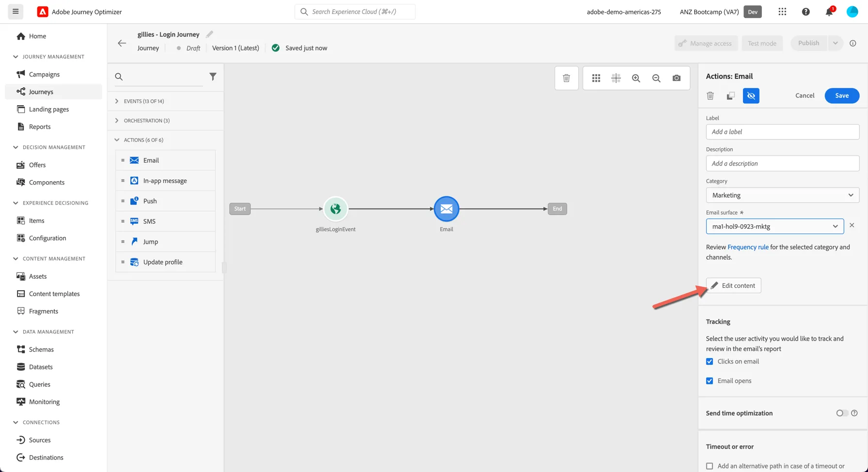Open the palette filter funnel icon

point(213,77)
